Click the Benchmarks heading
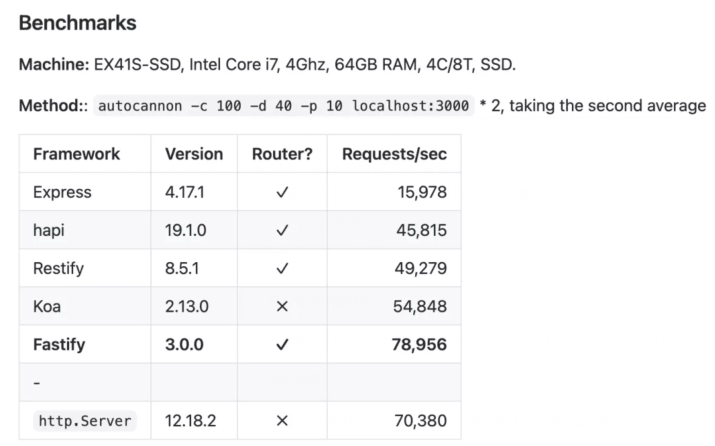 point(78,22)
